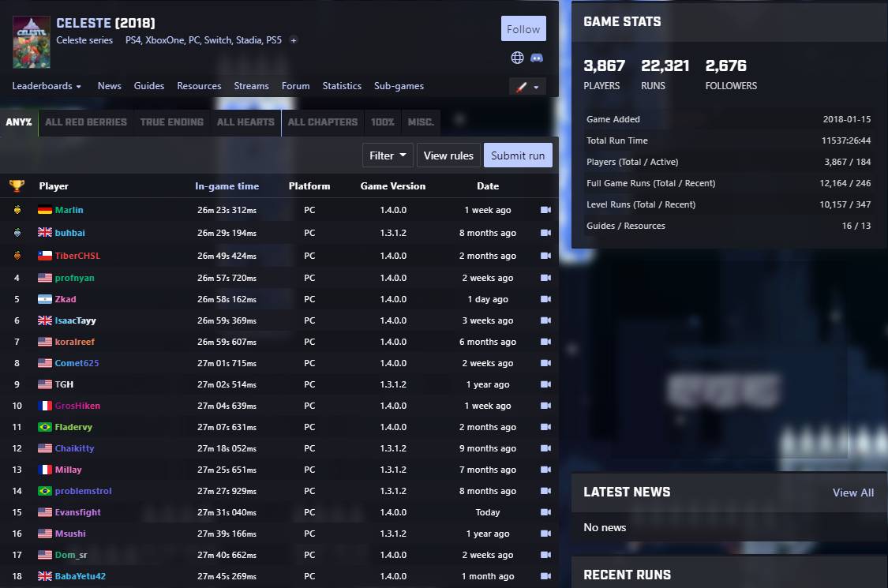Go to the Resources page
The height and width of the screenshot is (588, 888).
[x=200, y=86]
